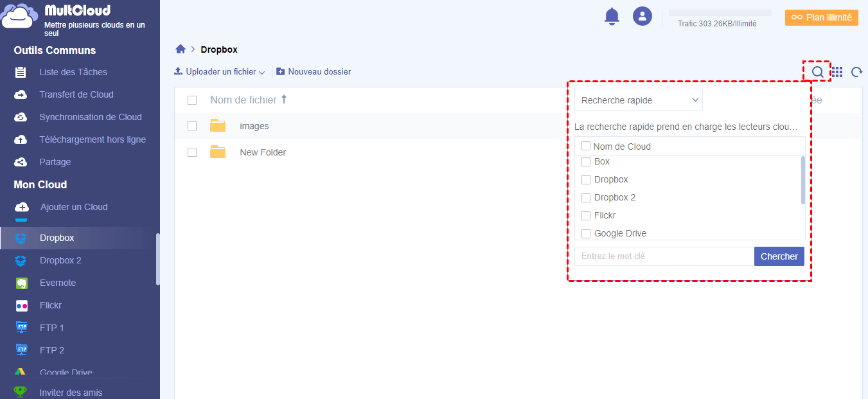Open Transfert de Cloud
The width and height of the screenshot is (868, 399).
coord(76,94)
